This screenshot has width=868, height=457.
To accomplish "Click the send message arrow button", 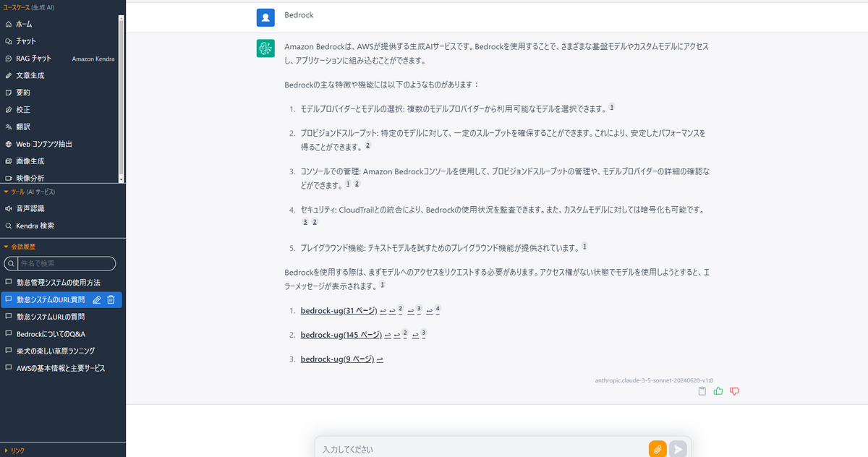I will tap(678, 449).
